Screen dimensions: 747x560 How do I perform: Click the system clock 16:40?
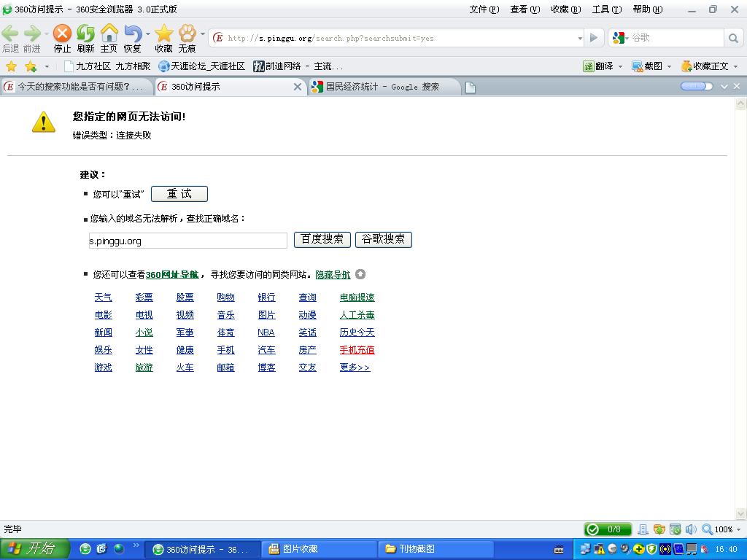726,549
